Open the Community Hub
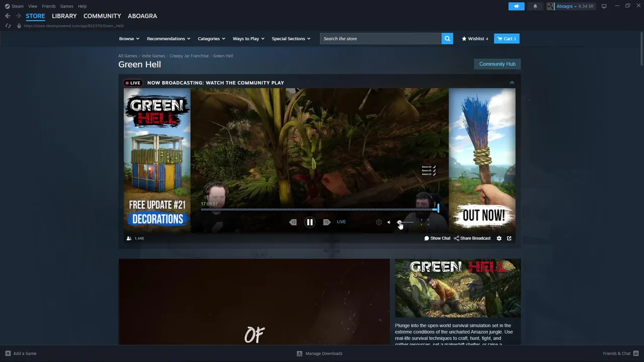644x362 pixels. point(497,64)
